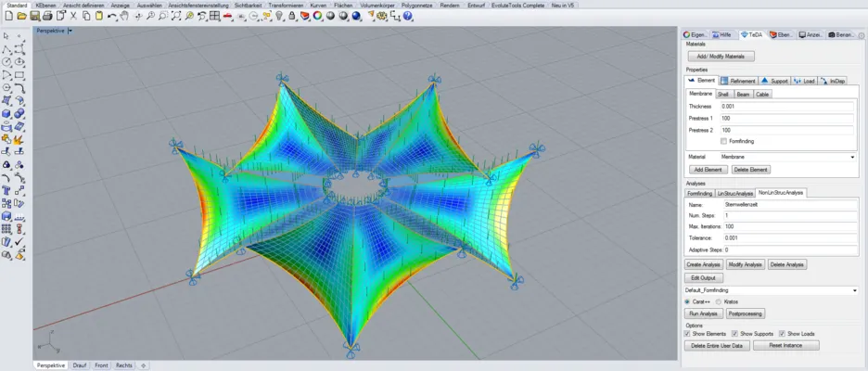Enable the Formfinding checkbox
868x371 pixels.
click(723, 141)
